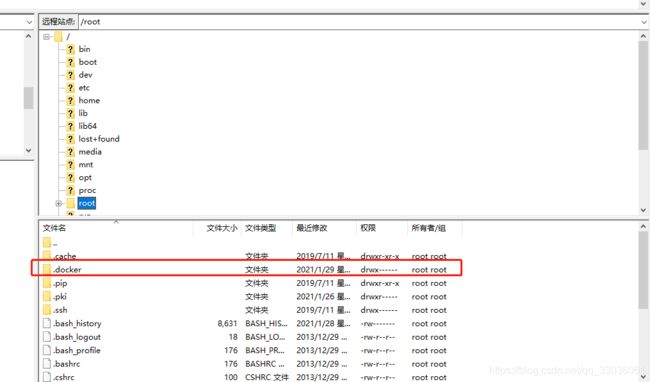Click the file icon of .bash_logout
The height and width of the screenshot is (382, 650).
47,337
